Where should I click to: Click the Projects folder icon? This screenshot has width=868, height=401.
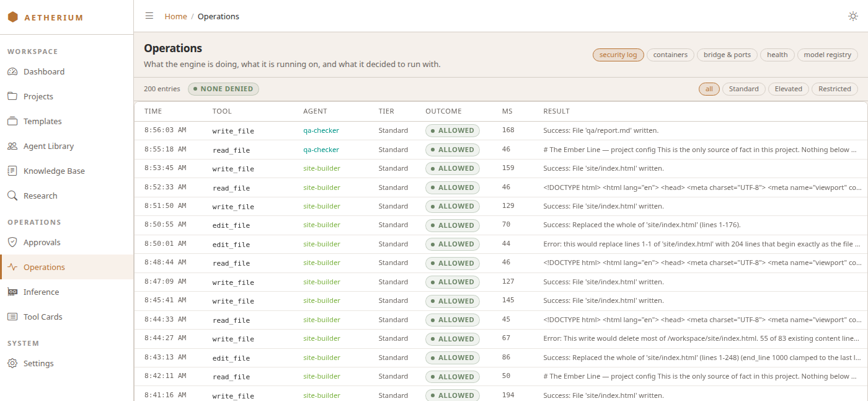pos(12,96)
